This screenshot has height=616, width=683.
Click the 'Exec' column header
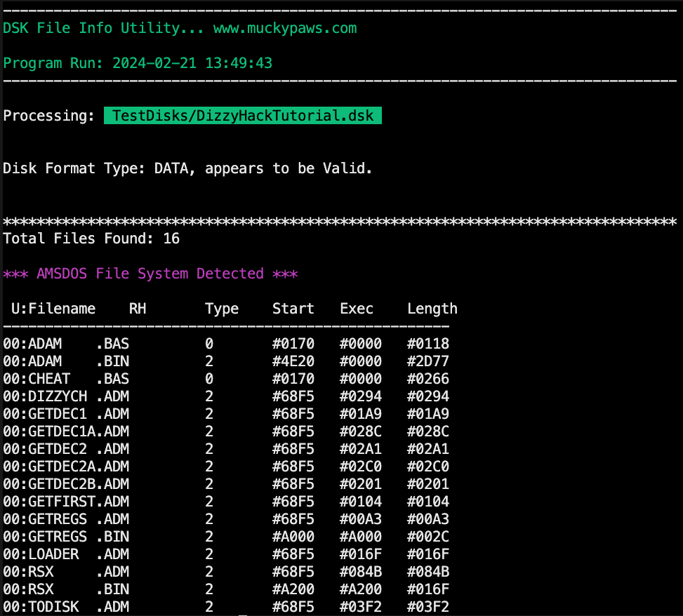(x=357, y=309)
